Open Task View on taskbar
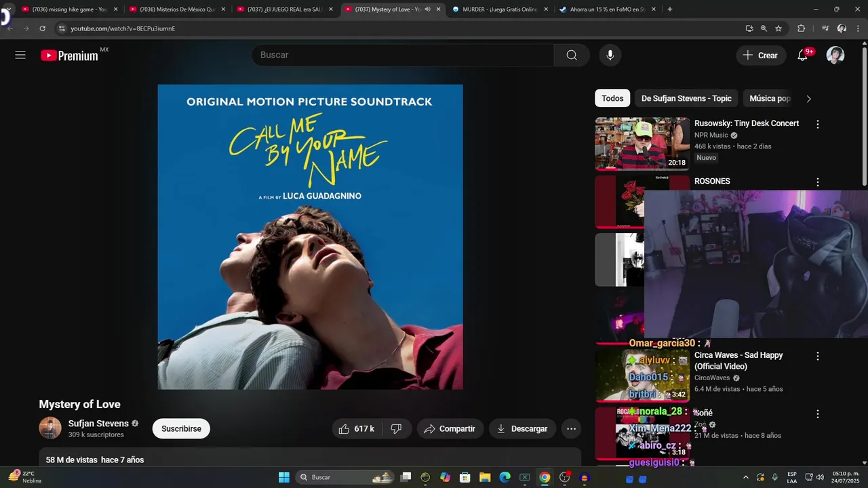Screen dimensions: 868x488 406,477
